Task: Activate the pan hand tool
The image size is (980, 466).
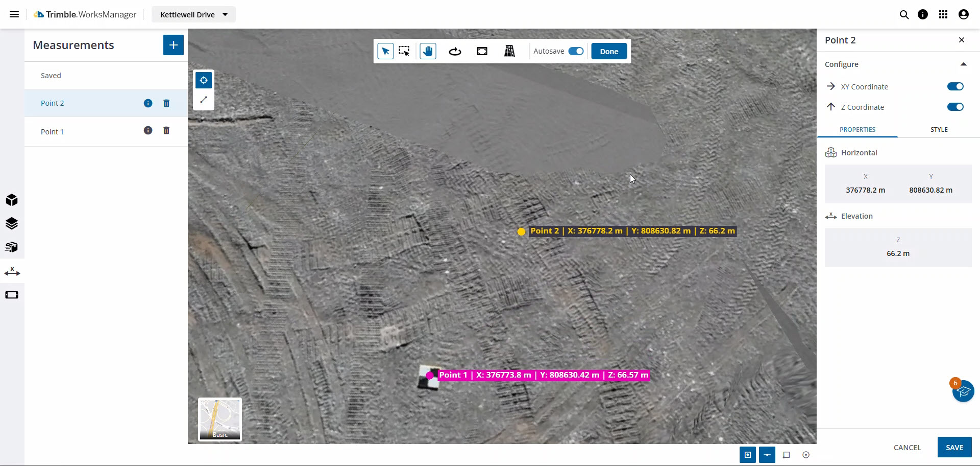Action: [x=428, y=51]
